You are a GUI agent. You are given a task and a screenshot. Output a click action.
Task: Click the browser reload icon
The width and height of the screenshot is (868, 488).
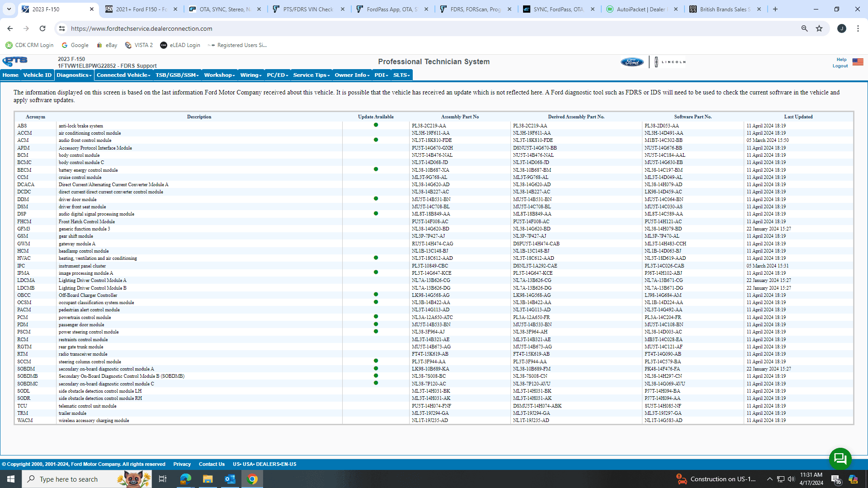[x=42, y=28]
